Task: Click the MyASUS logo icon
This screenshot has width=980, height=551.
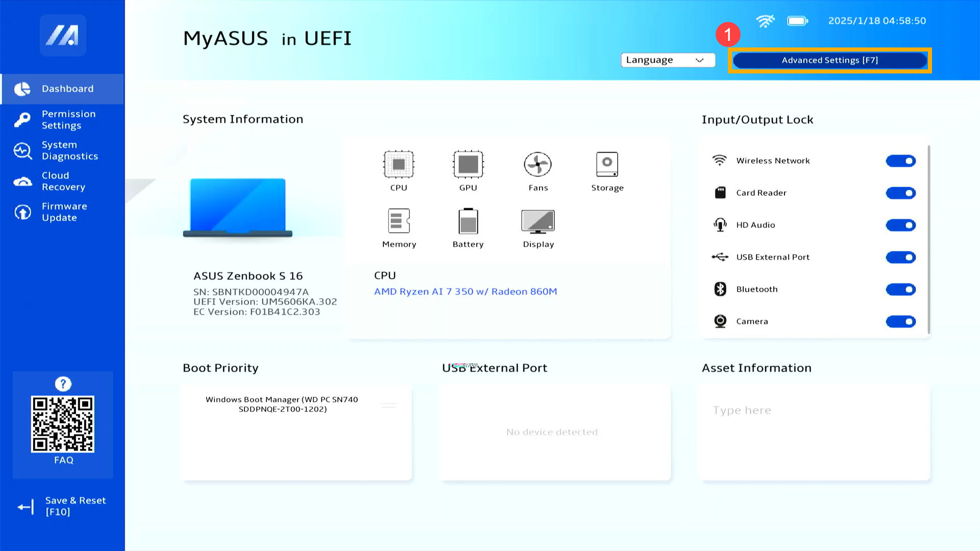Action: coord(63,35)
